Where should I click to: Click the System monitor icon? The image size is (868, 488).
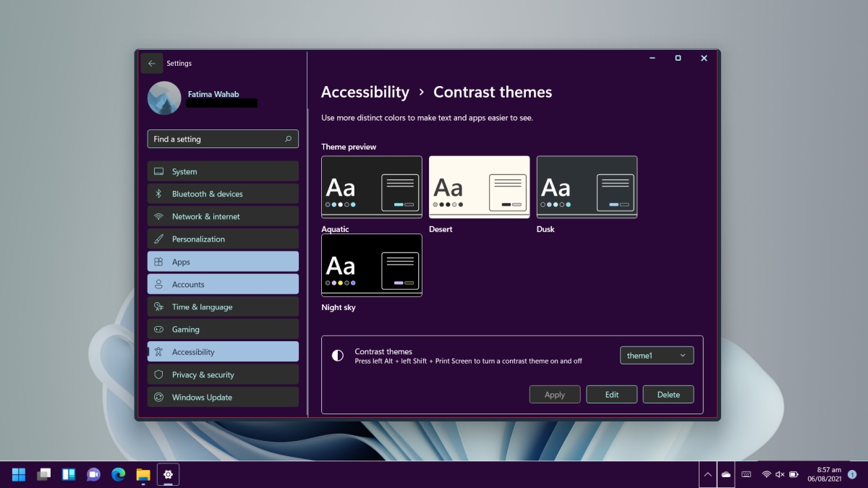tap(158, 171)
